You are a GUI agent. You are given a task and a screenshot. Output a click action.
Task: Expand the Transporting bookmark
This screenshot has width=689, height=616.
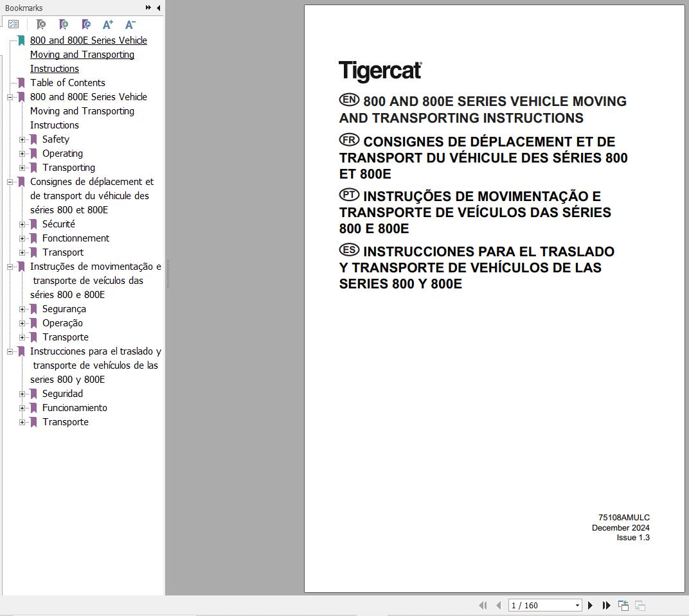click(x=22, y=168)
